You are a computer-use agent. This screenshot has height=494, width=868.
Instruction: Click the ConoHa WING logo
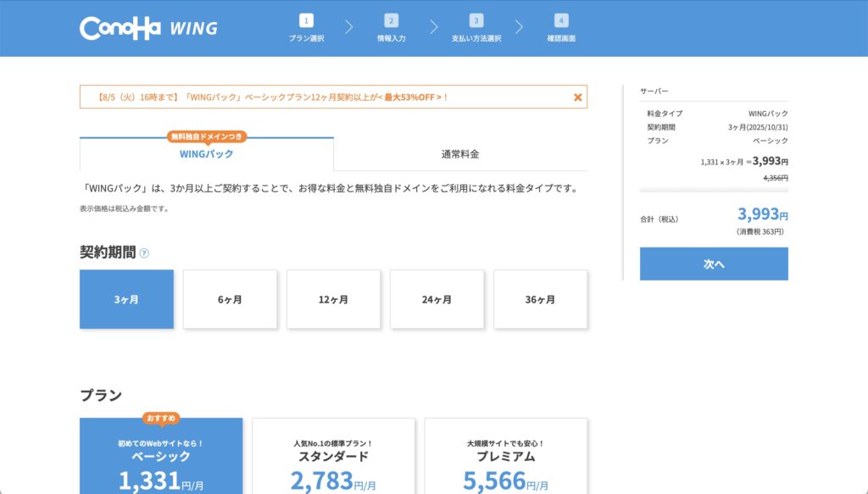tap(148, 28)
